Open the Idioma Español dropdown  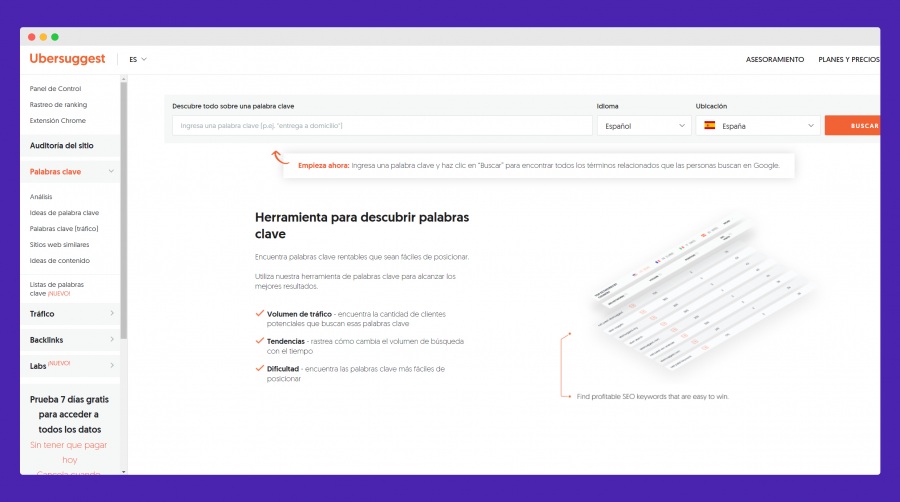644,126
